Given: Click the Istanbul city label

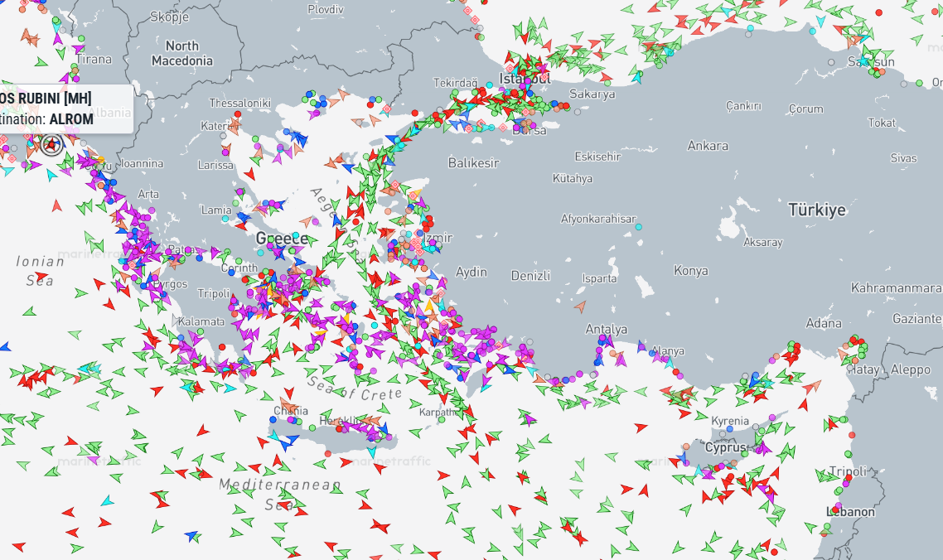Looking at the screenshot, I should click(525, 79).
